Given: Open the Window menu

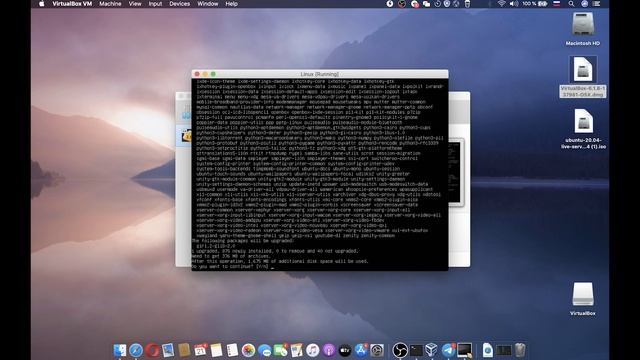Looking at the screenshot, I should click(x=208, y=4).
